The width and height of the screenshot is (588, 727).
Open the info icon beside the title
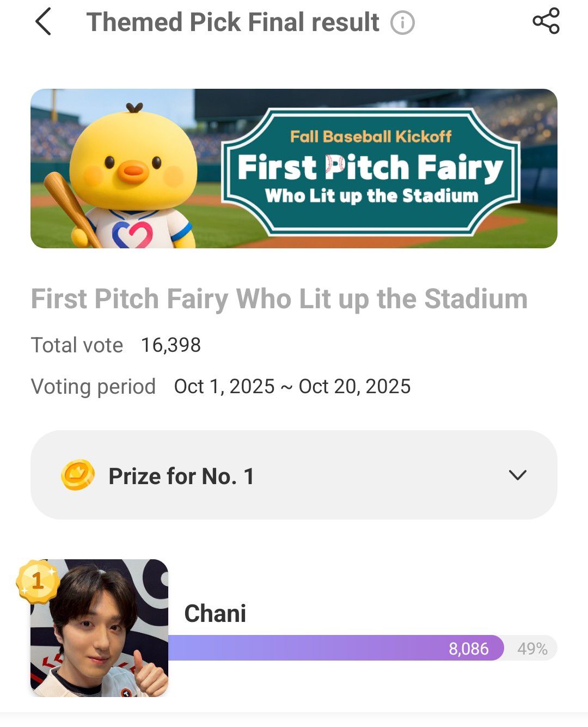(402, 23)
